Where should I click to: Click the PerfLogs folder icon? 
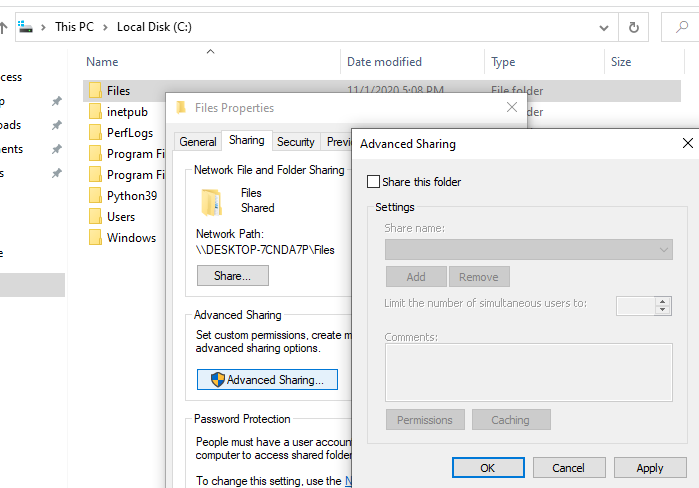95,133
